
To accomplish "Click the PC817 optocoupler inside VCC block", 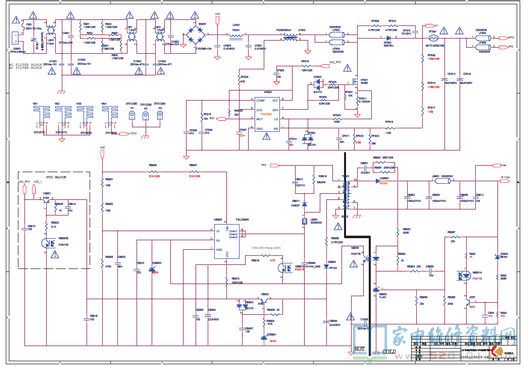I will point(47,243).
